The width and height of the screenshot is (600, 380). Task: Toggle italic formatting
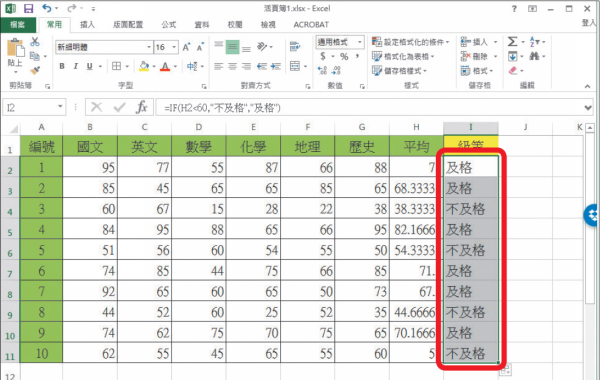click(x=76, y=66)
